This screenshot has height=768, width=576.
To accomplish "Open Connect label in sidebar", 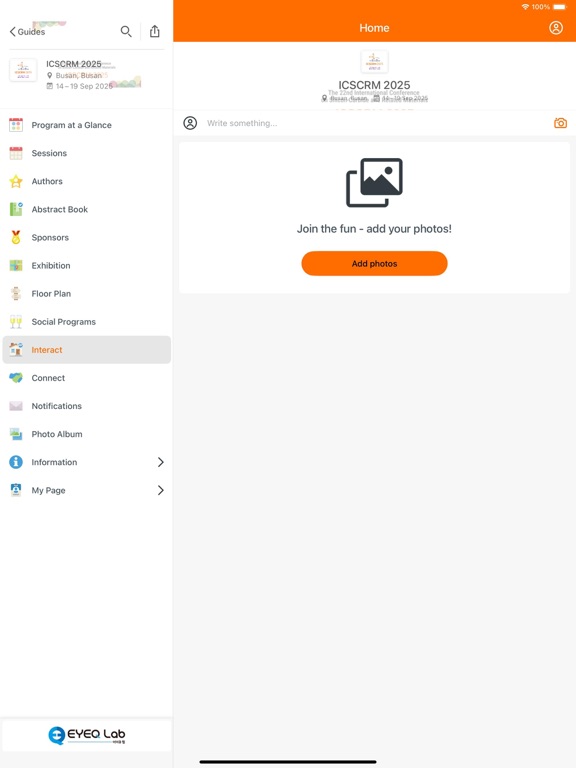I will (x=48, y=378).
